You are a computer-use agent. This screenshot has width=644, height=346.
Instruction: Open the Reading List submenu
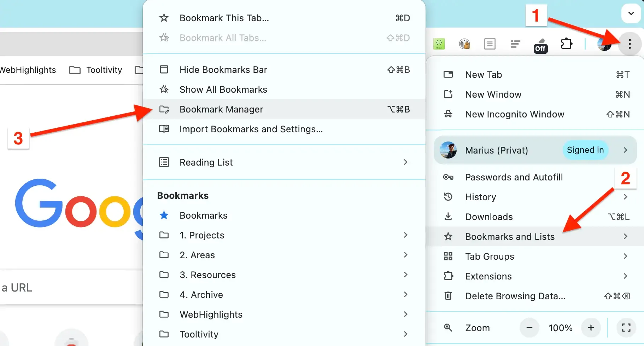point(284,162)
